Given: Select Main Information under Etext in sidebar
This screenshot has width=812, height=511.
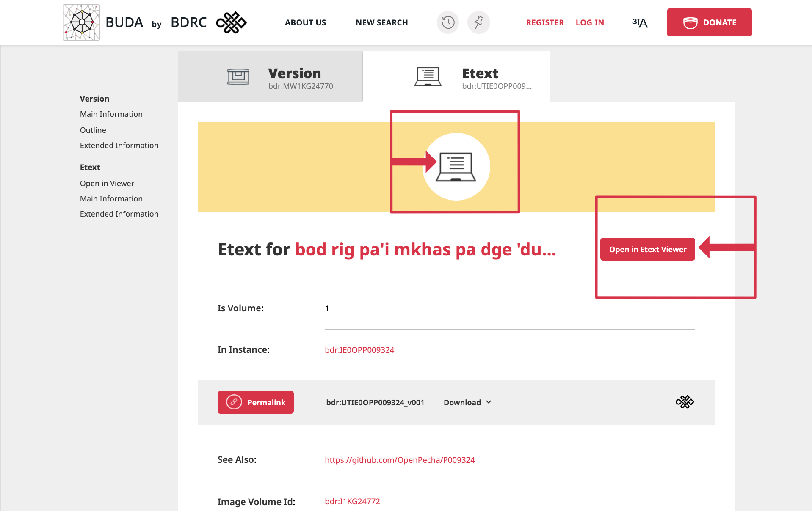Looking at the screenshot, I should point(111,199).
